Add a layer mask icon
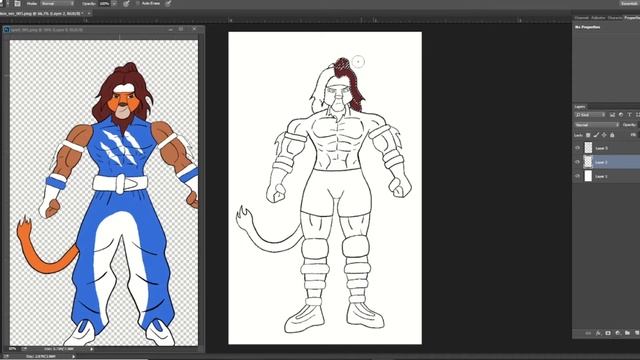Screen dimensions: 640x360 pos(608,333)
